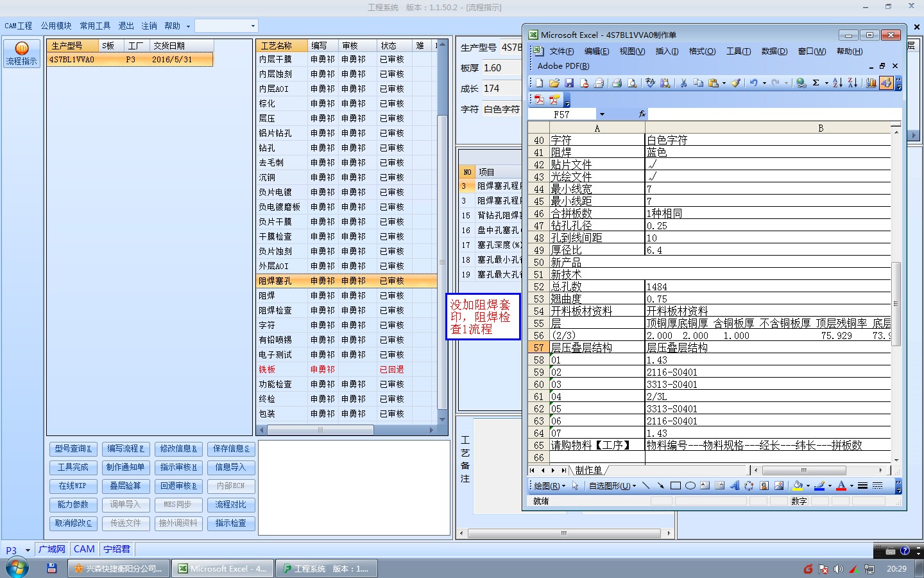Open the Paste options dropdown arrow

click(724, 83)
